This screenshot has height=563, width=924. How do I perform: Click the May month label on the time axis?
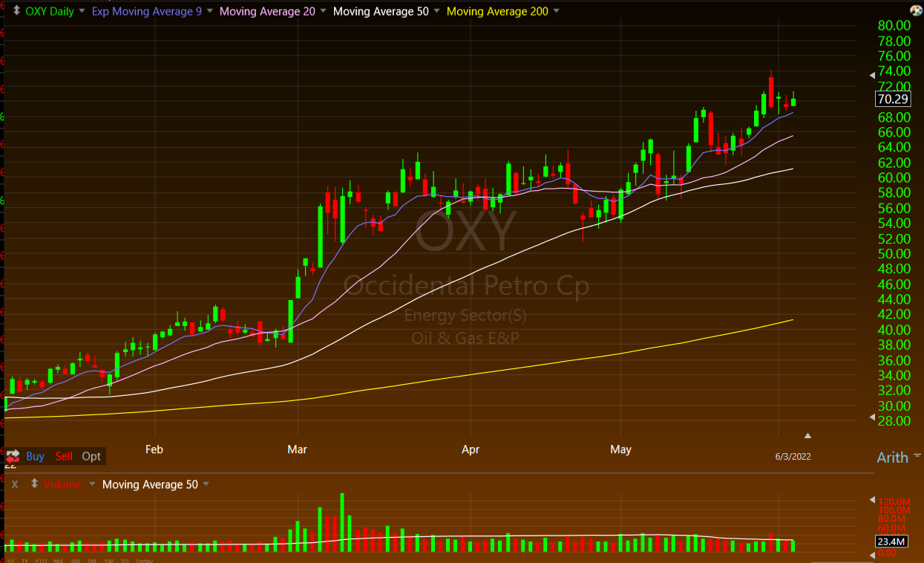(x=620, y=449)
